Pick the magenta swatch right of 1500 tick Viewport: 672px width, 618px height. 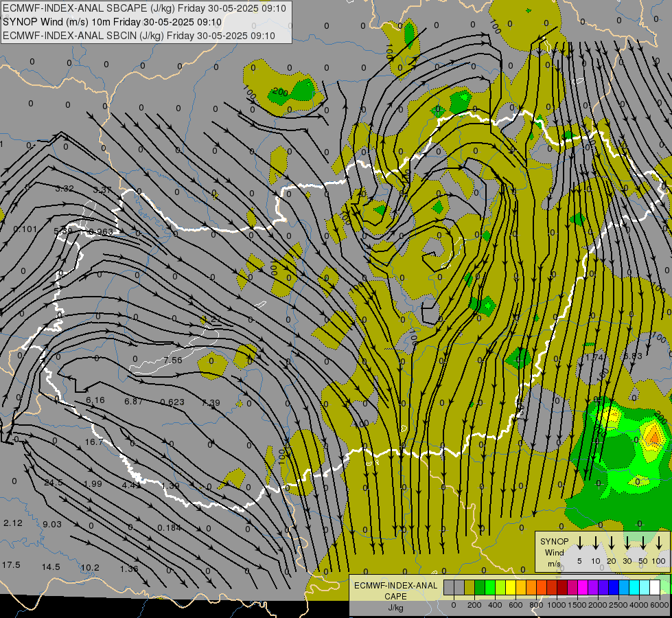(x=583, y=588)
